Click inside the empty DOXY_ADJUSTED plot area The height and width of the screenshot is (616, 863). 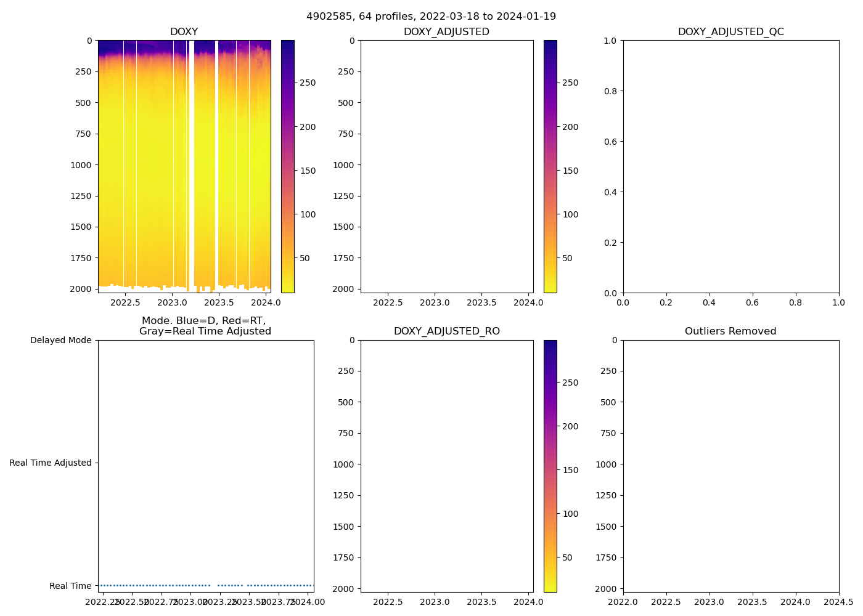[446, 166]
